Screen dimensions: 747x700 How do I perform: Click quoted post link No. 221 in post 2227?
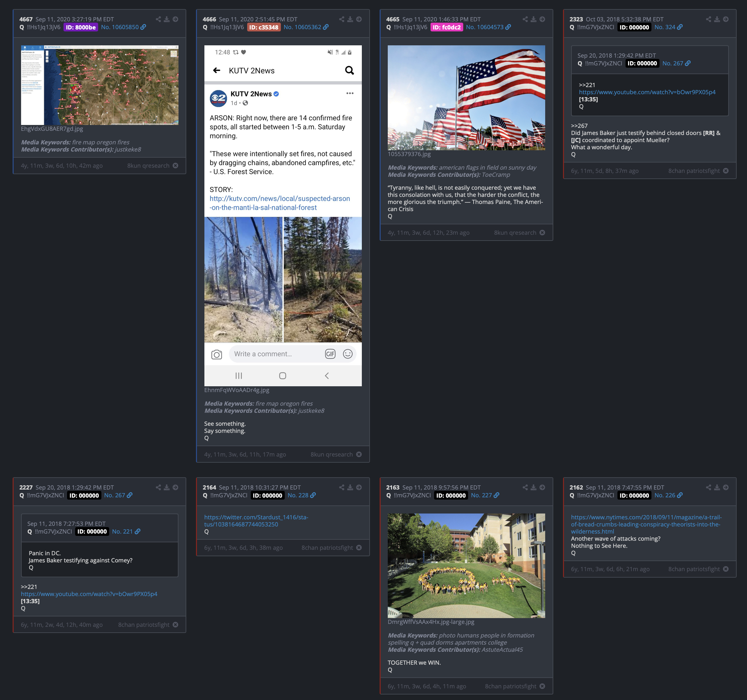[122, 532]
